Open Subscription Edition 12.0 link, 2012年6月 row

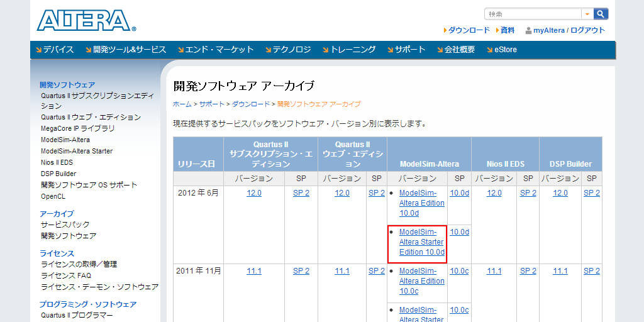pos(254,193)
